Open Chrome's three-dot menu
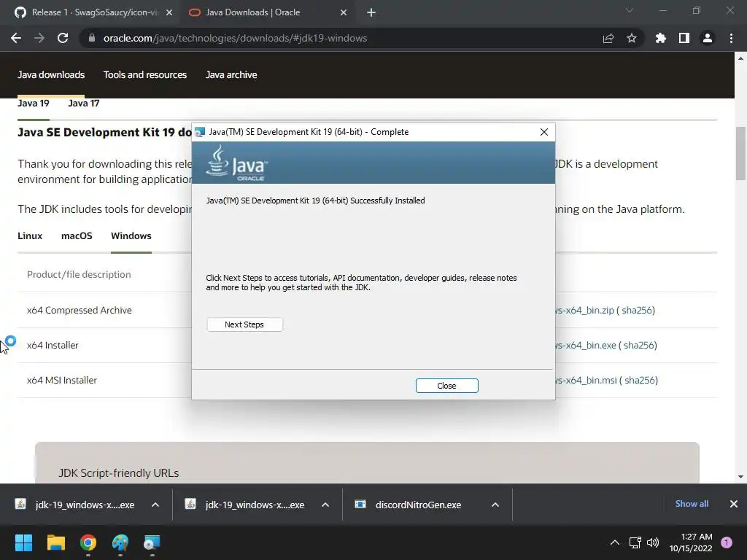The image size is (747, 560). click(x=731, y=38)
